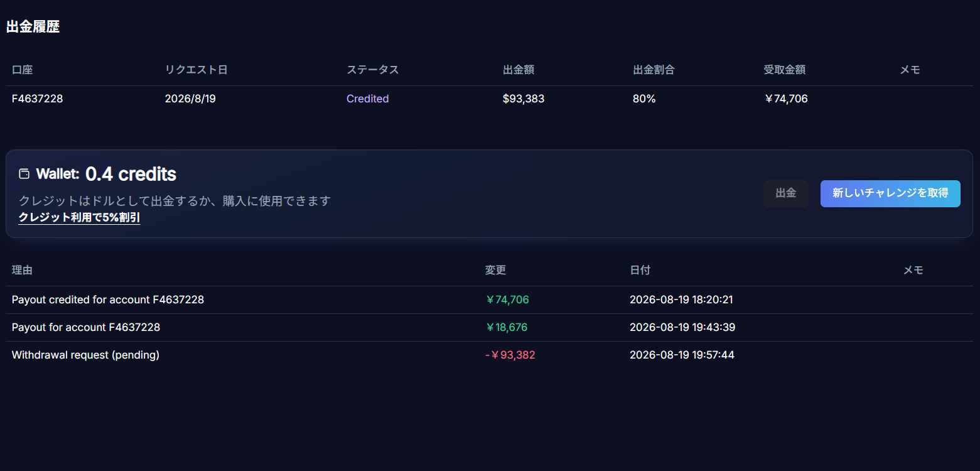Open the クレジット利用で5%割引 link
Image resolution: width=980 pixels, height=471 pixels.
tap(79, 218)
